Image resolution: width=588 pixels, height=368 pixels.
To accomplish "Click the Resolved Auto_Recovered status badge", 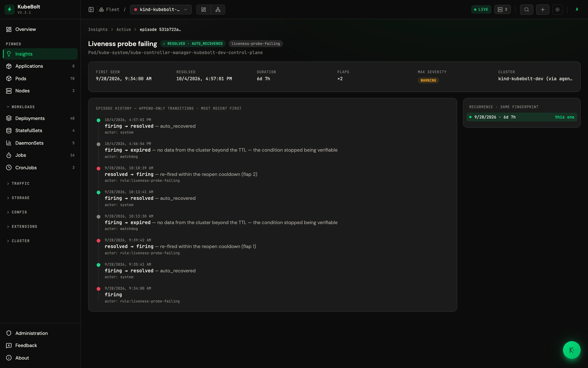I will pyautogui.click(x=193, y=44).
